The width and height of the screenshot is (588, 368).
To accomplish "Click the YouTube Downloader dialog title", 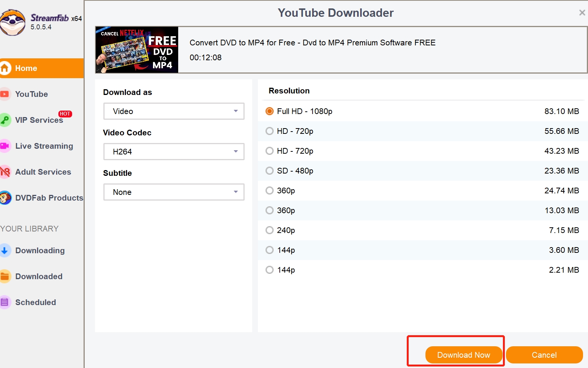I will 336,13.
